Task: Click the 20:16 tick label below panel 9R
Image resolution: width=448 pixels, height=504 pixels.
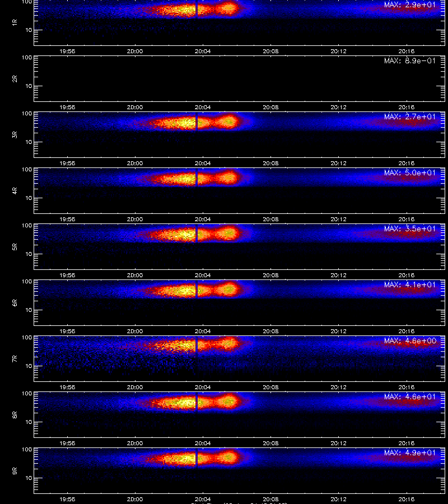Action: coord(406,499)
